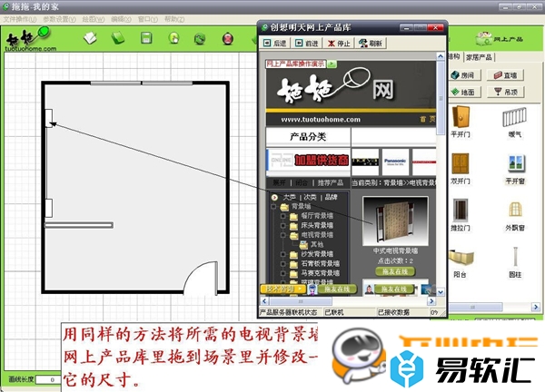Click the 首页 home link
Image resolution: width=545 pixels, height=392 pixels.
428,119
